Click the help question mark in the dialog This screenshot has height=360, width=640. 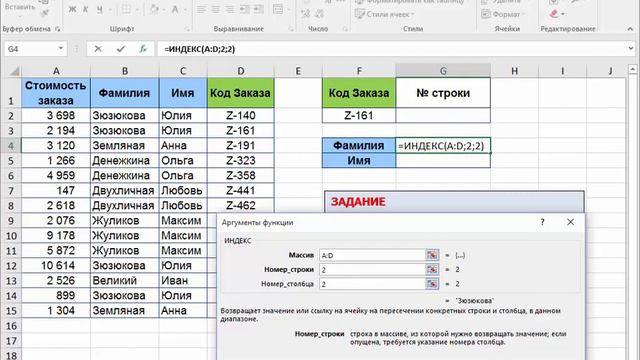pyautogui.click(x=542, y=222)
